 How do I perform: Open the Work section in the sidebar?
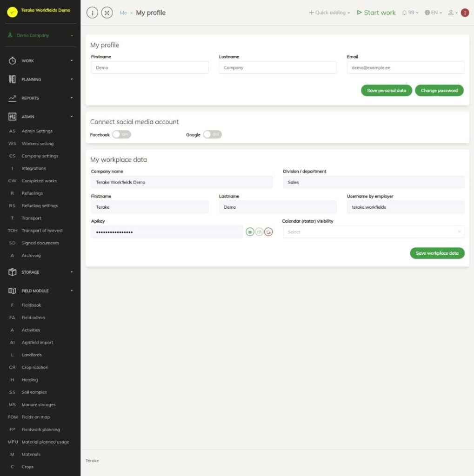[x=40, y=61]
